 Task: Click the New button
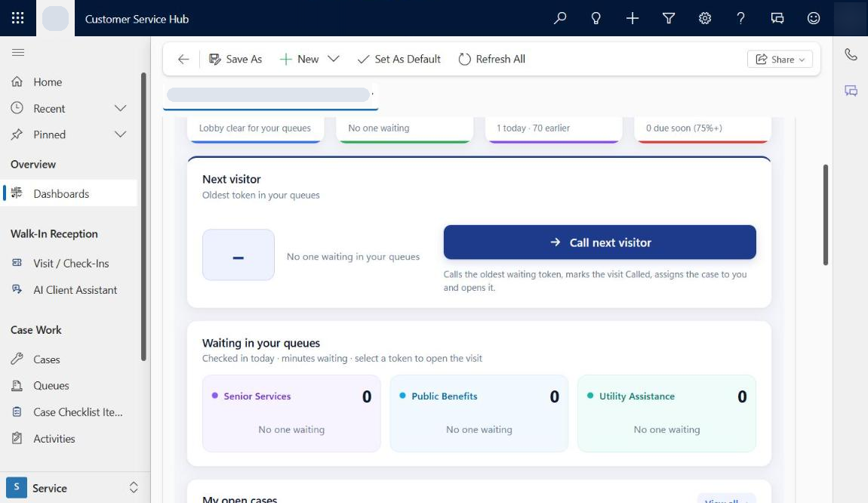point(299,59)
